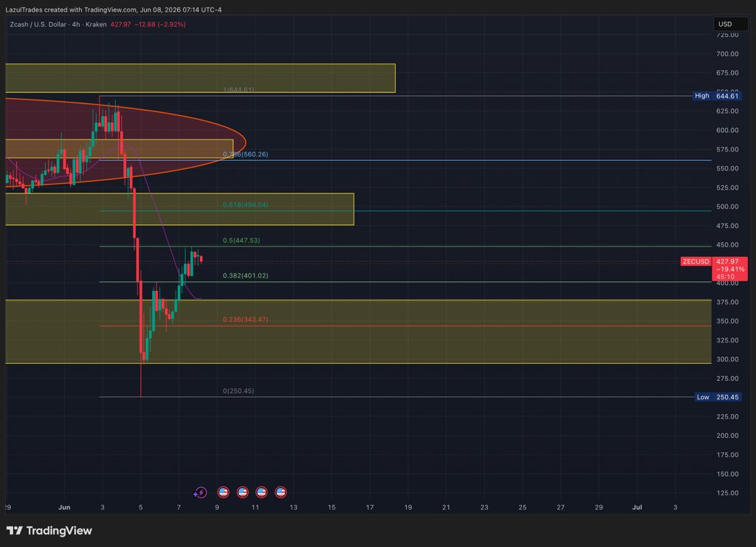The height and width of the screenshot is (547, 756).
Task: Open the US flag event before date 13
Action: tap(281, 492)
